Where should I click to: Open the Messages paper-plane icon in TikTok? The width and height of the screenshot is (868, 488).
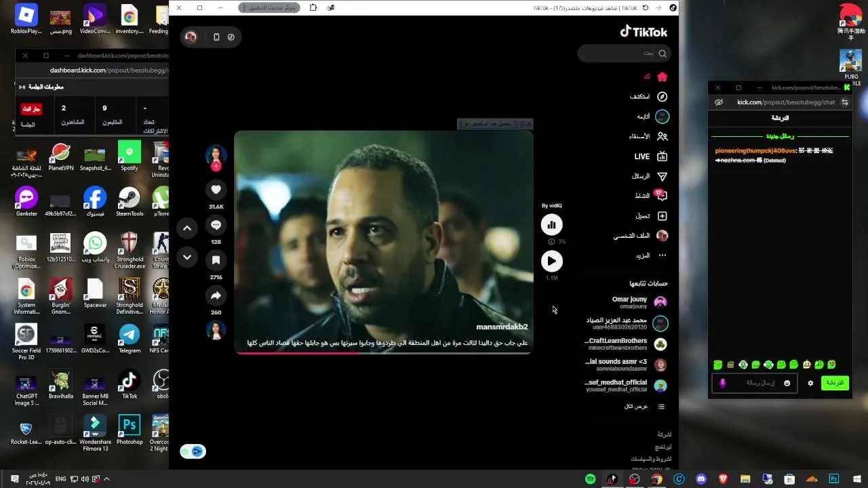click(x=663, y=176)
